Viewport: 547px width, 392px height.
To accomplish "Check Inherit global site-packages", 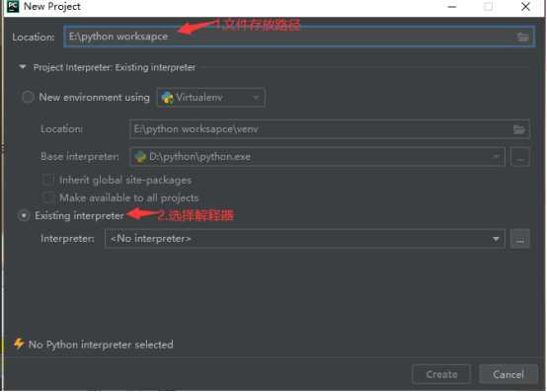I will pyautogui.click(x=48, y=180).
